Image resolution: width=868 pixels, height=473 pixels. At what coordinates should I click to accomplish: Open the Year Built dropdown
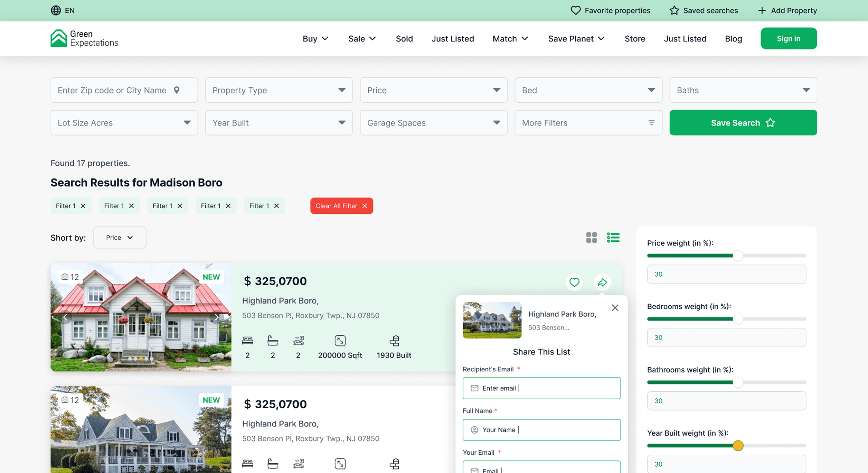coord(279,123)
